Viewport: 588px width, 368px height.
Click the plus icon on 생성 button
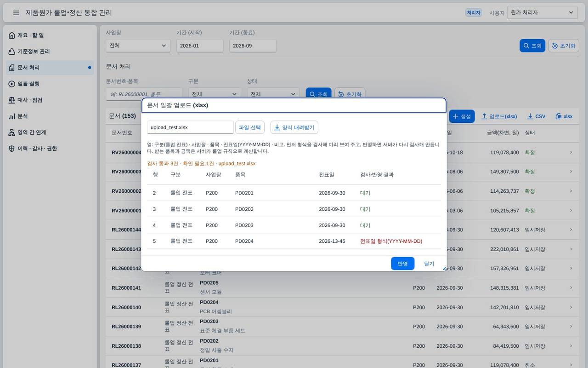coord(456,116)
